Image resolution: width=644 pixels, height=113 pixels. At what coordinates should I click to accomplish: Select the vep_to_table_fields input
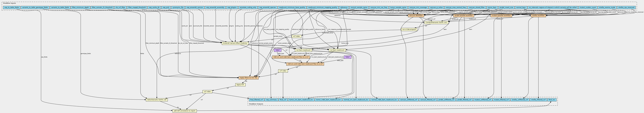click(x=12, y=7)
